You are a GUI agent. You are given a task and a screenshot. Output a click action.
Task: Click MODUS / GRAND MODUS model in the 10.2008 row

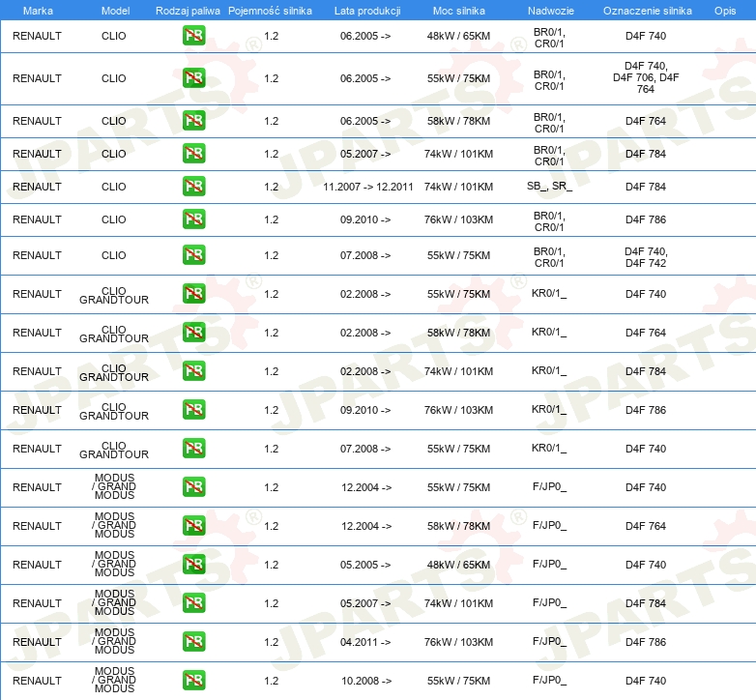(114, 680)
